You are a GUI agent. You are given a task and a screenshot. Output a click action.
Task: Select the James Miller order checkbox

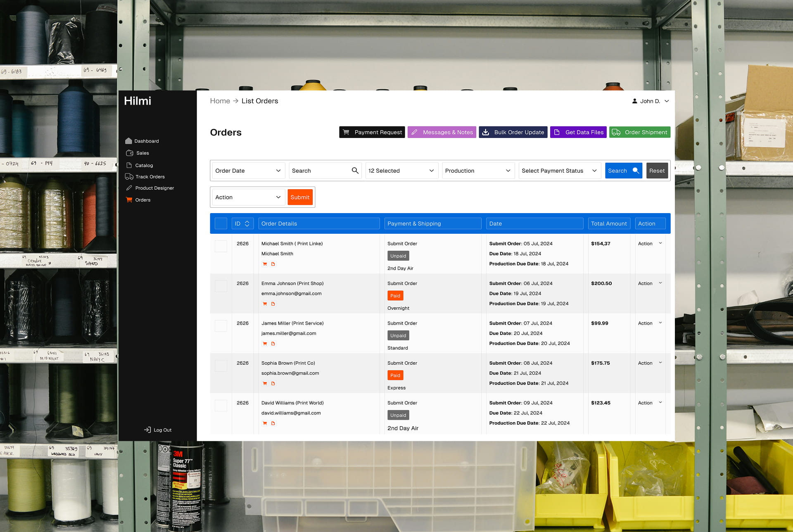(221, 326)
